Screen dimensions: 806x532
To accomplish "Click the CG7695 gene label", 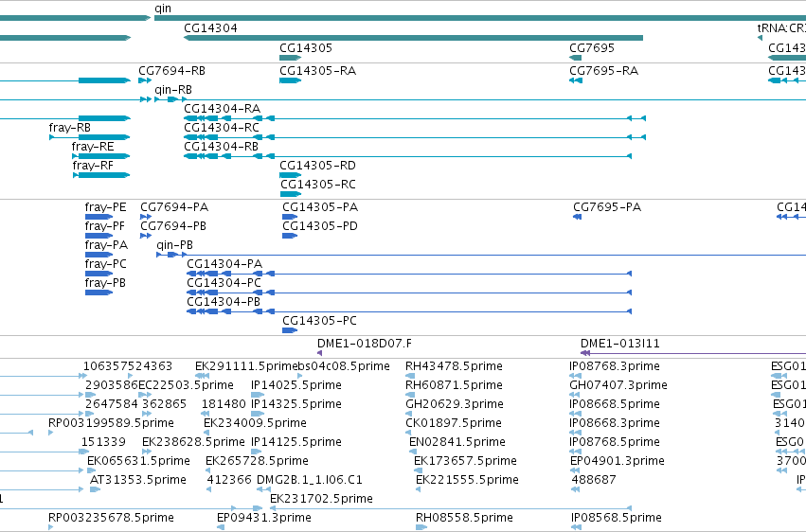I will click(x=592, y=48).
